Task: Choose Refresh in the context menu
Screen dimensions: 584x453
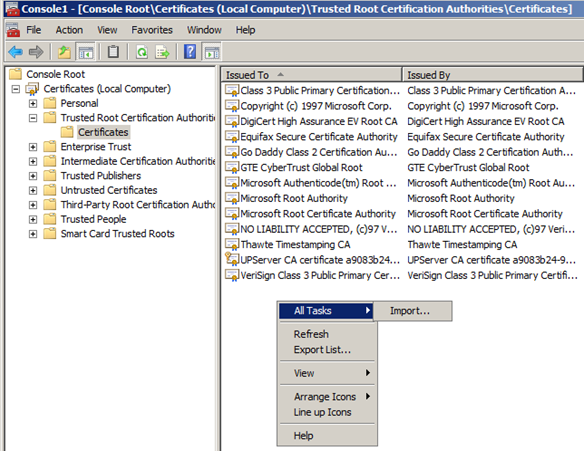Action: click(311, 334)
